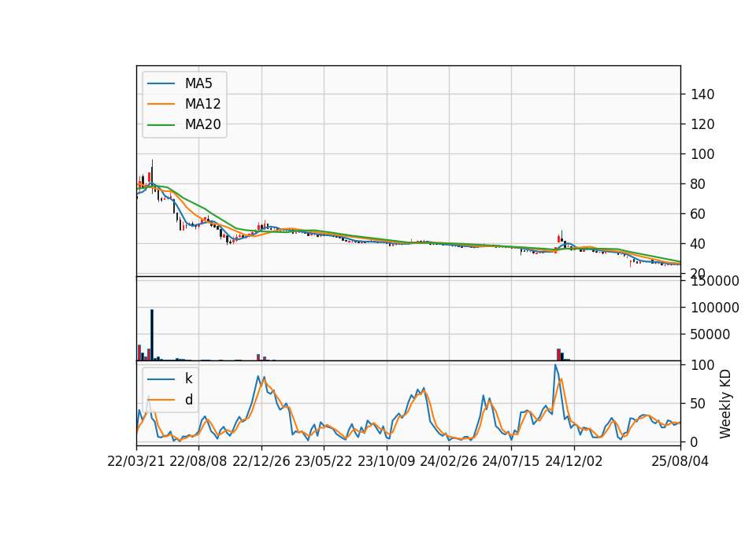Click the volume axis label 100000
756x543 pixels.
pos(715,308)
